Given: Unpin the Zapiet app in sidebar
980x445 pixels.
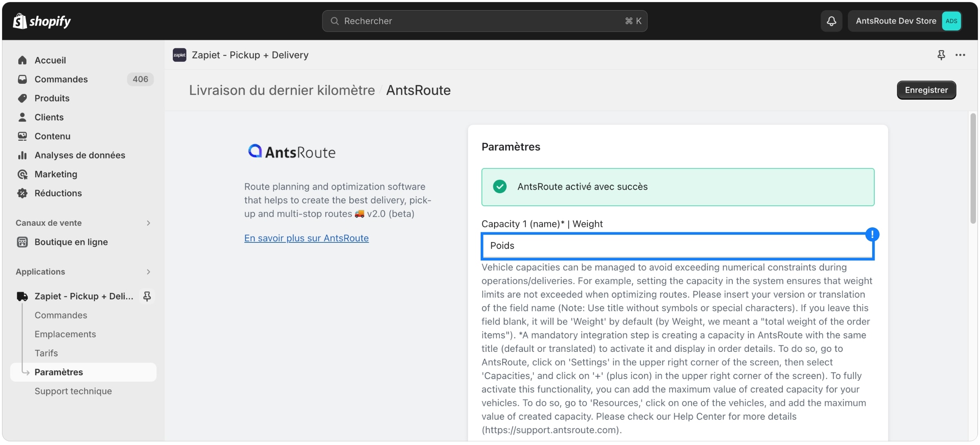Looking at the screenshot, I should [147, 296].
